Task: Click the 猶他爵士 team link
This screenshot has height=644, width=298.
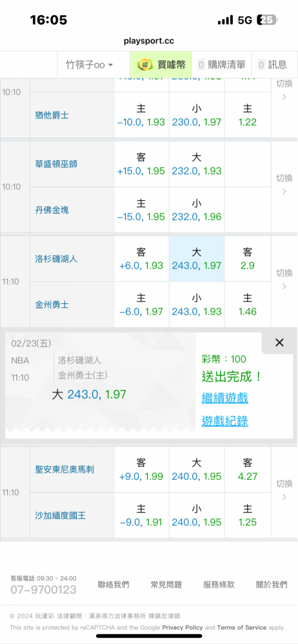Action: point(52,115)
